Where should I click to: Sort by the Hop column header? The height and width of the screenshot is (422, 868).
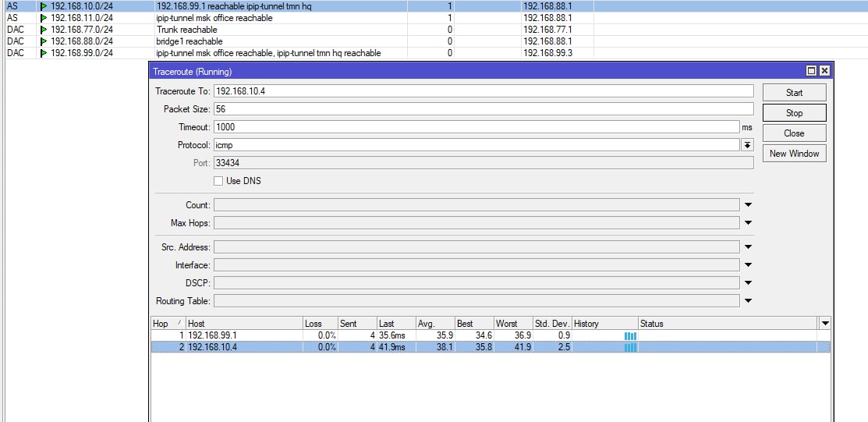point(168,324)
